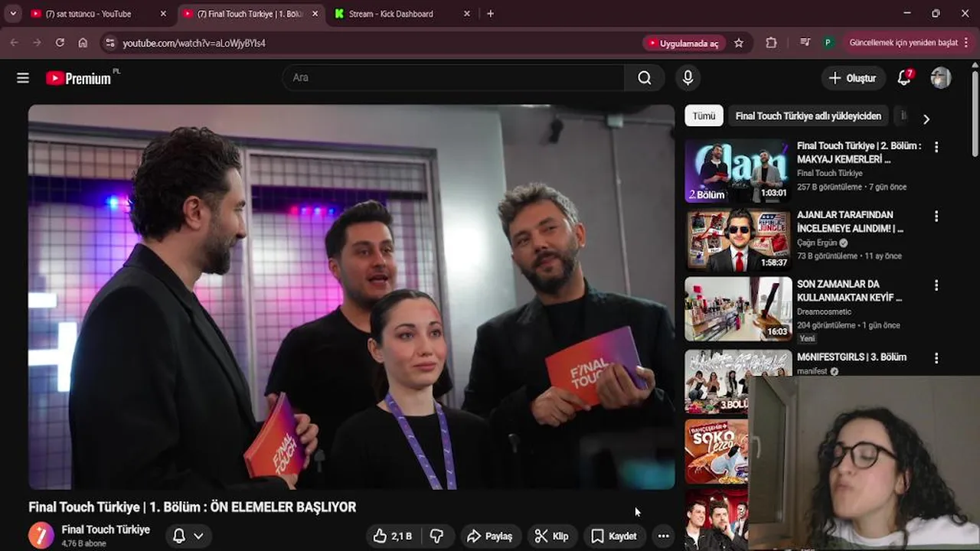
Task: Click Uygulamada aç button
Action: coord(683,44)
